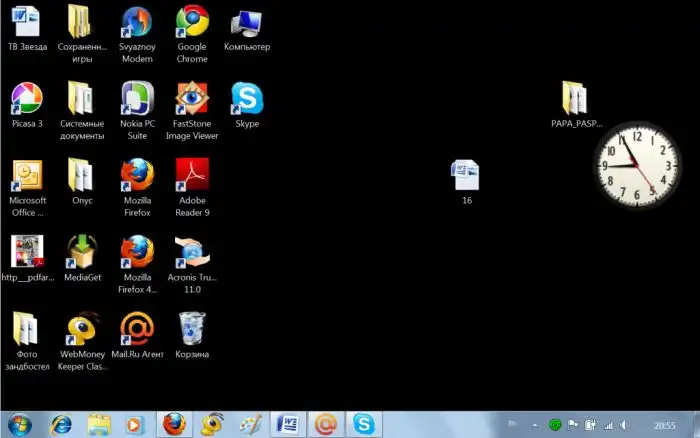Select Nokia PC Suite icon

click(137, 98)
